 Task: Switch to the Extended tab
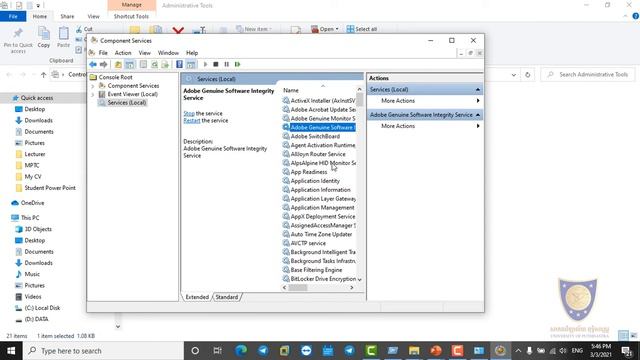(197, 297)
